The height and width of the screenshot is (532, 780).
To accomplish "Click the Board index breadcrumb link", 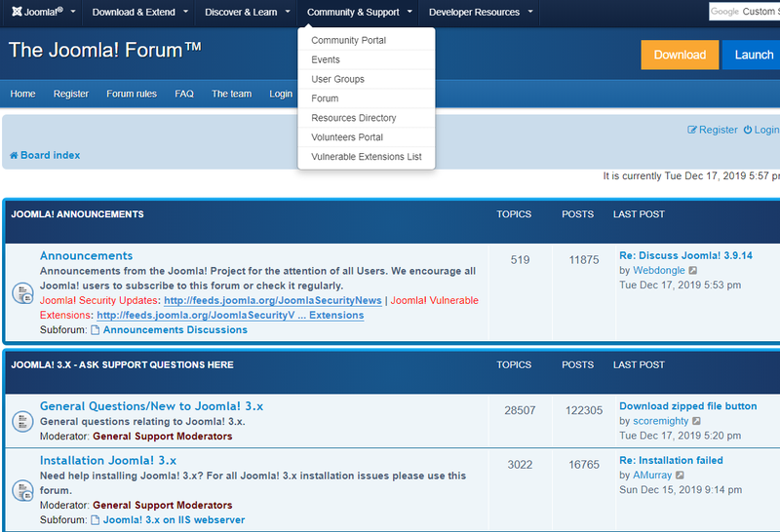I will pos(51,155).
